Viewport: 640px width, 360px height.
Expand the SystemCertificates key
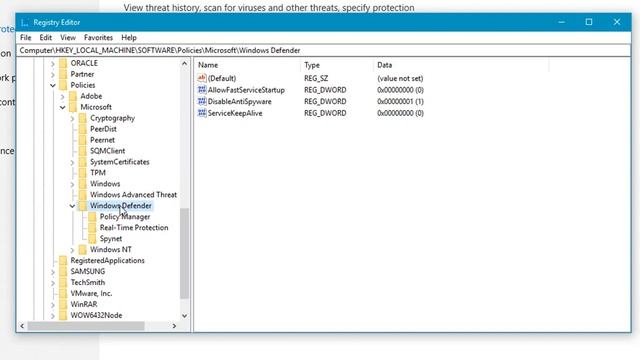[72, 162]
